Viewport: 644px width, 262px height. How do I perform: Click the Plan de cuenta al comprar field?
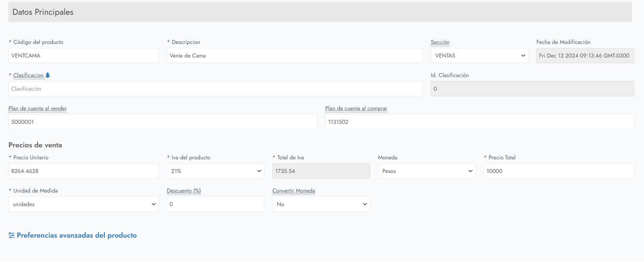coord(479,122)
